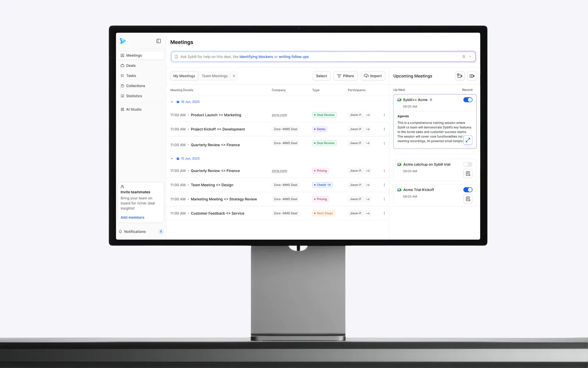
Task: Click the Sybill logo icon
Action: point(123,41)
